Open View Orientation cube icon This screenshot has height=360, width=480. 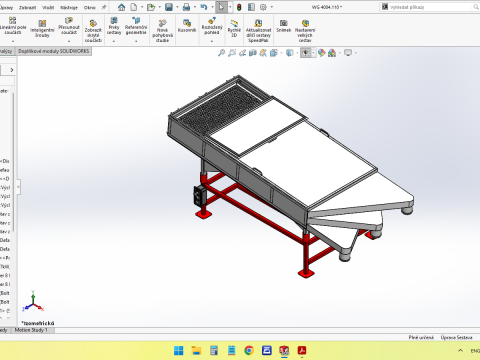(274, 53)
